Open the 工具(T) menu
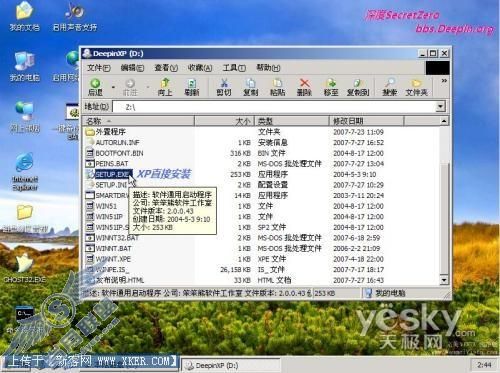Screen dimensions: 500x373 tap(234, 68)
